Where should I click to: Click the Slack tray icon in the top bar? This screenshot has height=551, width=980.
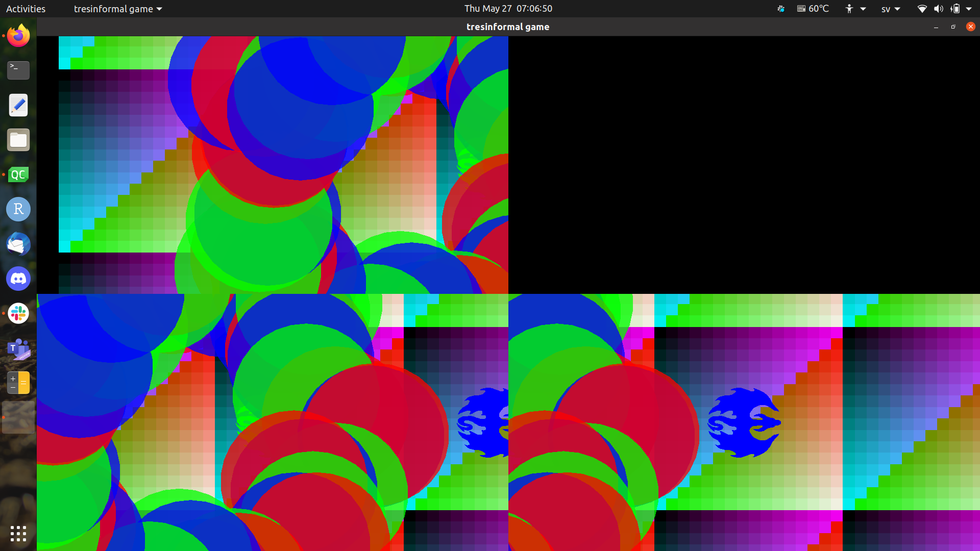click(x=780, y=9)
